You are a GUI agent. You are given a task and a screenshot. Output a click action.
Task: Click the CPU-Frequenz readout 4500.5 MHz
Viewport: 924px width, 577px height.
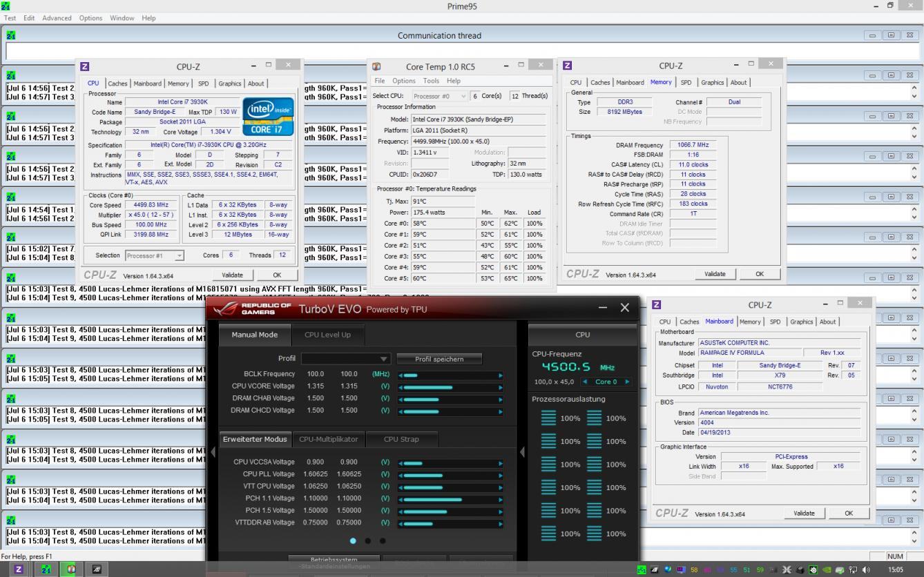point(578,367)
